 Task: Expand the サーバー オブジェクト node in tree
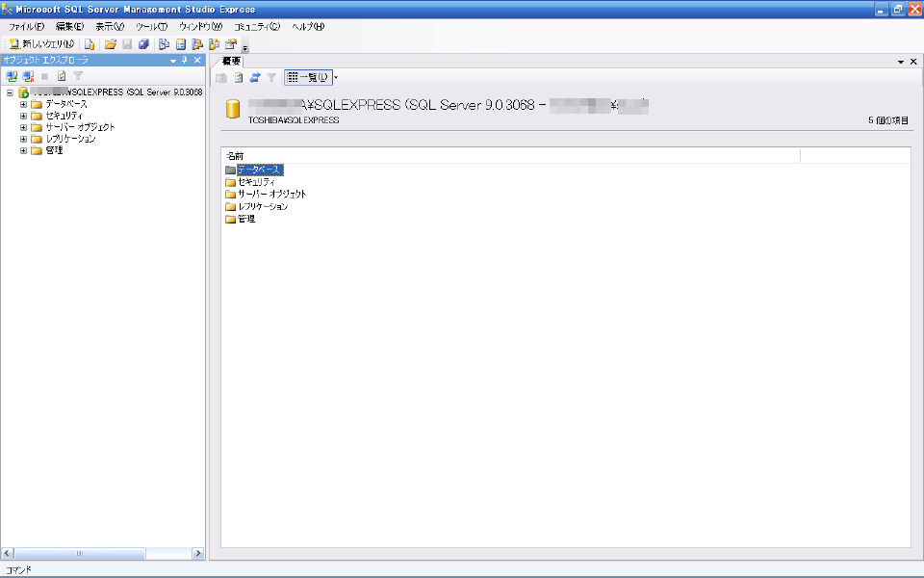[23, 127]
